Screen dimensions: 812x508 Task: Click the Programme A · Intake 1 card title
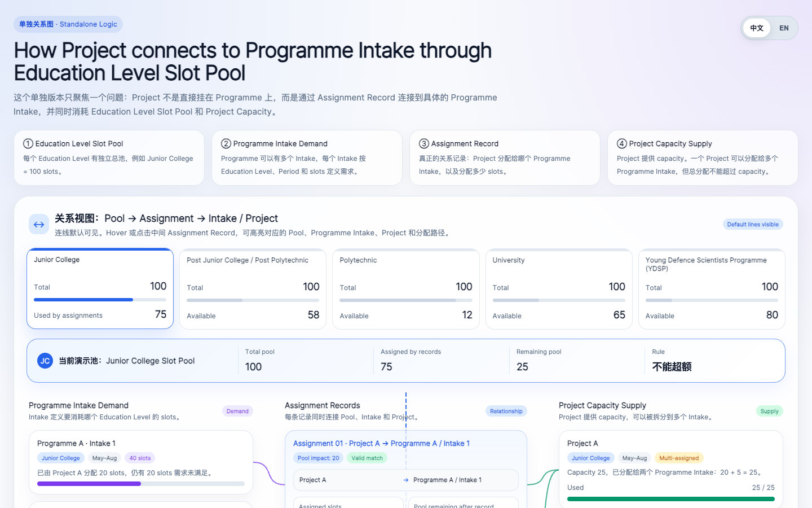(76, 444)
